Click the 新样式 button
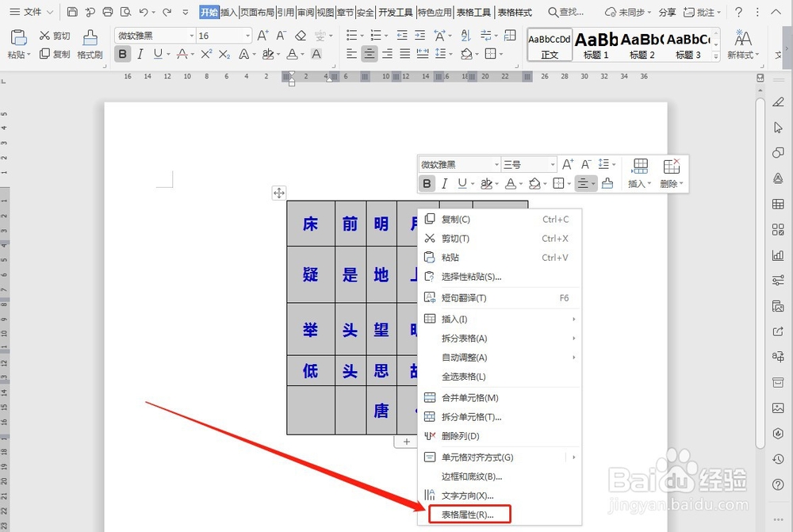 pos(743,45)
